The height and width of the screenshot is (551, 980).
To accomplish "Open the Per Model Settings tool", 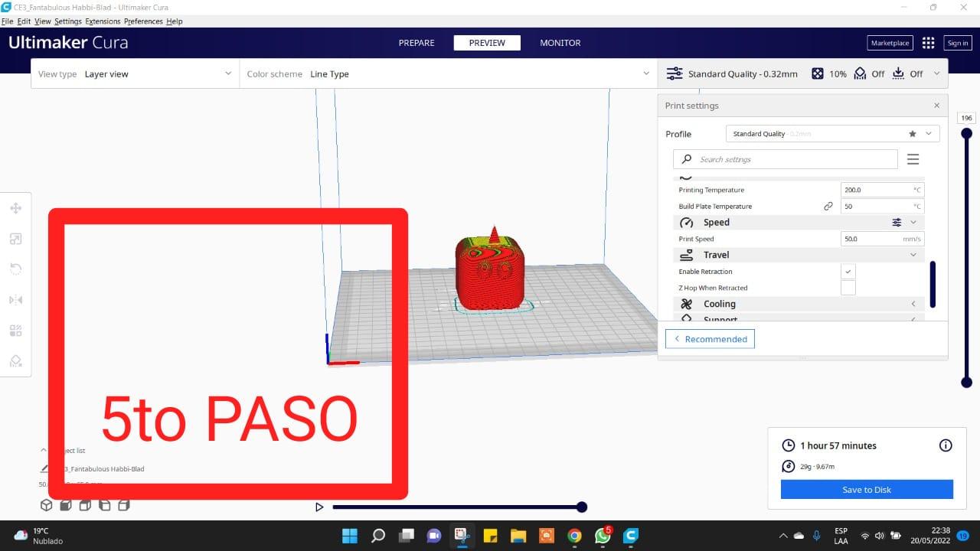I will 15,331.
